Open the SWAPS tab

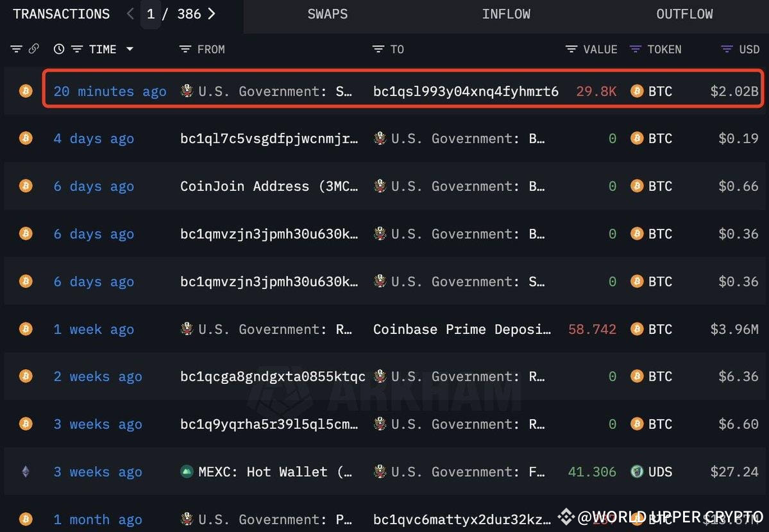(x=328, y=14)
